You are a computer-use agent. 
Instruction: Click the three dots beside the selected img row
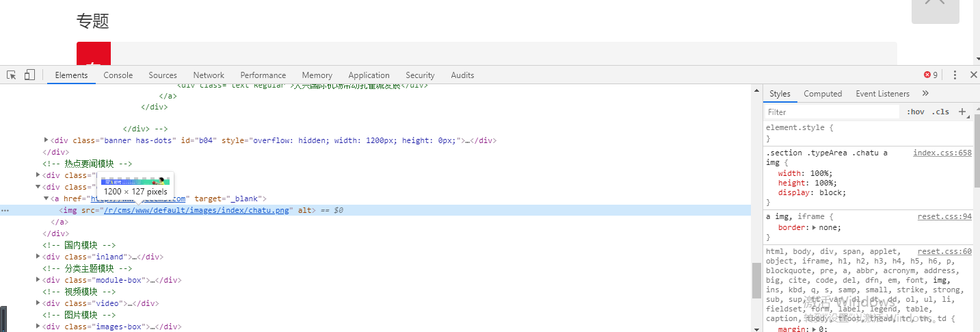click(5, 210)
